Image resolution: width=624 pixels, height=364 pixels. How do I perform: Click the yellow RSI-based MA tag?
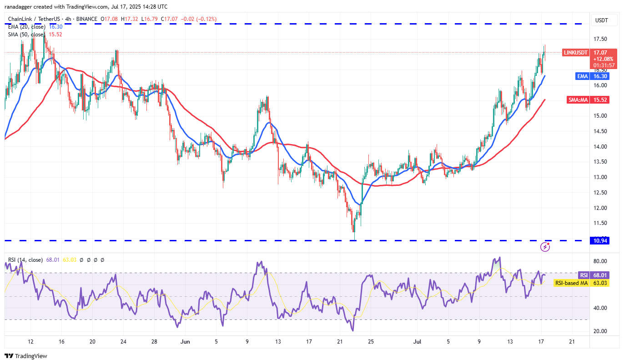pos(571,283)
